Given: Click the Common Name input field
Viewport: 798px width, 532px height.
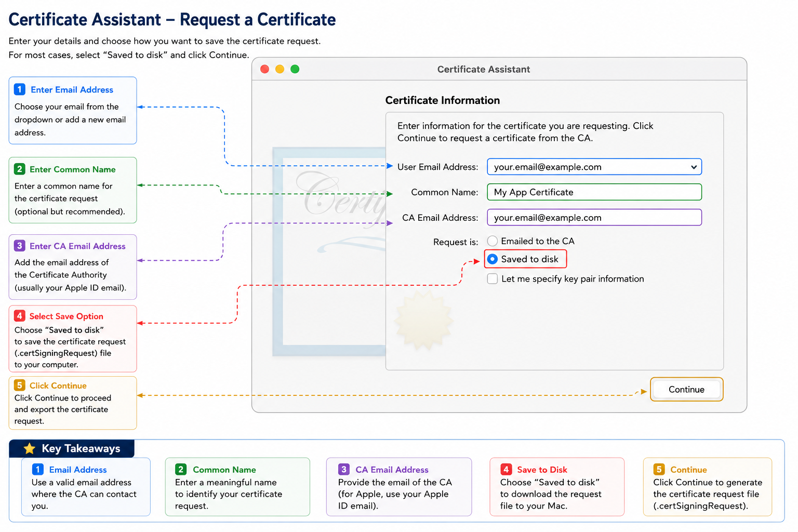Looking at the screenshot, I should [594, 192].
